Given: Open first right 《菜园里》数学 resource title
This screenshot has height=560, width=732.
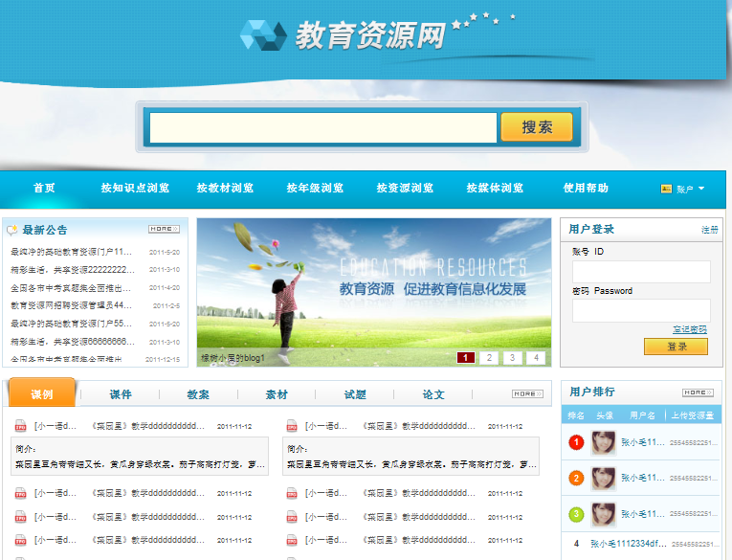Looking at the screenshot, I should point(419,426).
